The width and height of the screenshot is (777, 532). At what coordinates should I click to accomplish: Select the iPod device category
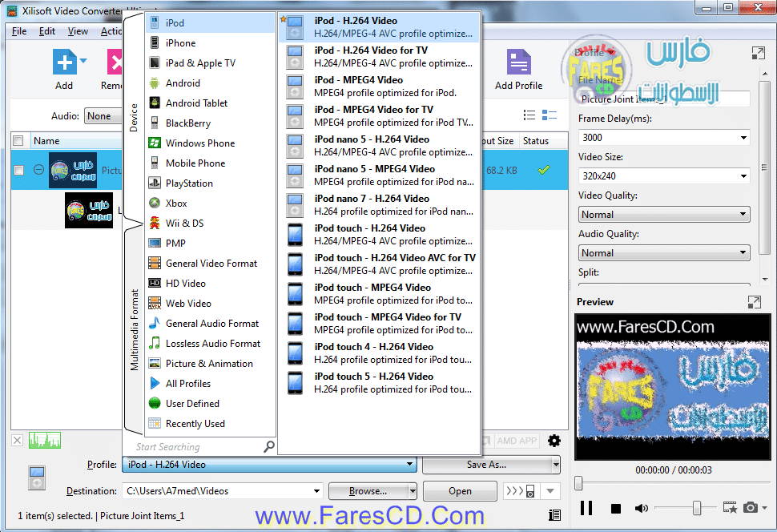(x=211, y=22)
